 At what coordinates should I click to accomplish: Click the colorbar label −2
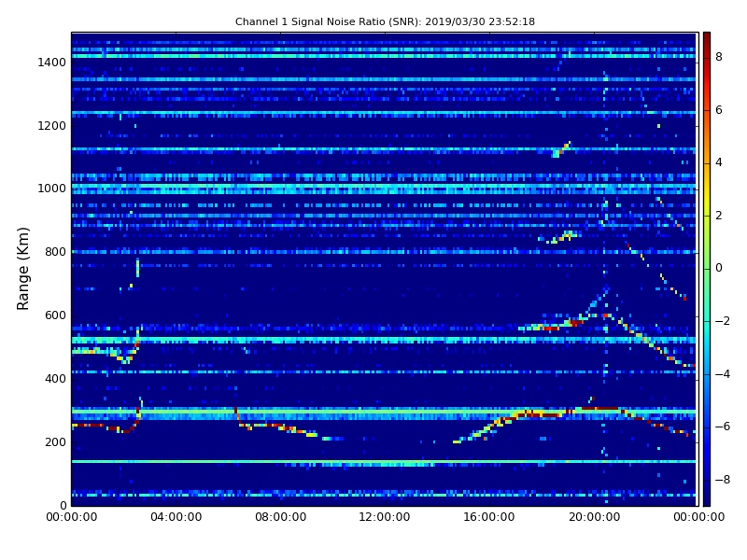(723, 321)
